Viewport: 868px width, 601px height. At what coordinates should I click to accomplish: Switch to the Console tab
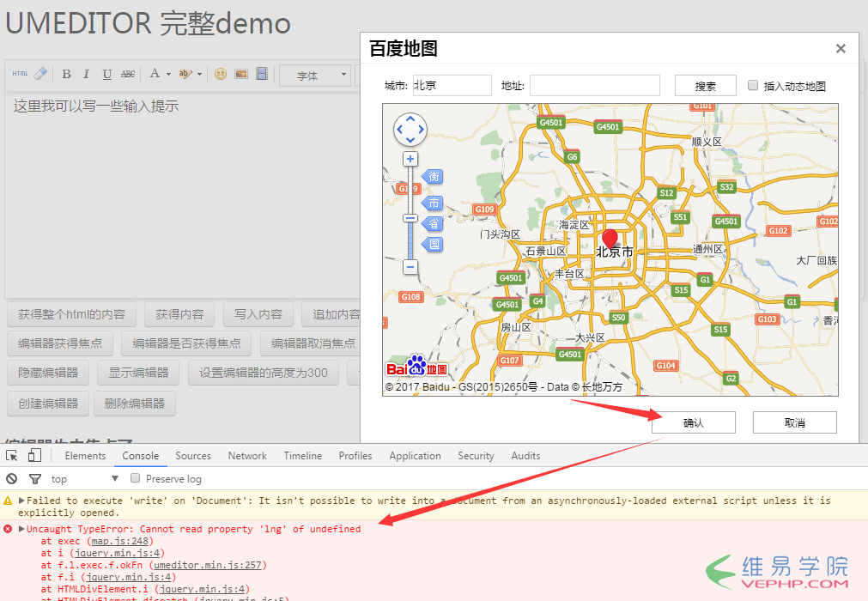141,455
